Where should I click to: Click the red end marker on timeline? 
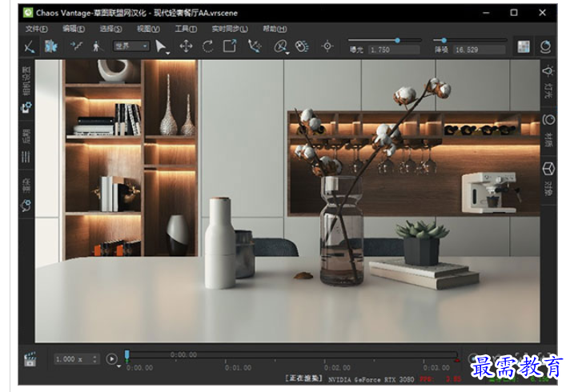click(x=457, y=360)
